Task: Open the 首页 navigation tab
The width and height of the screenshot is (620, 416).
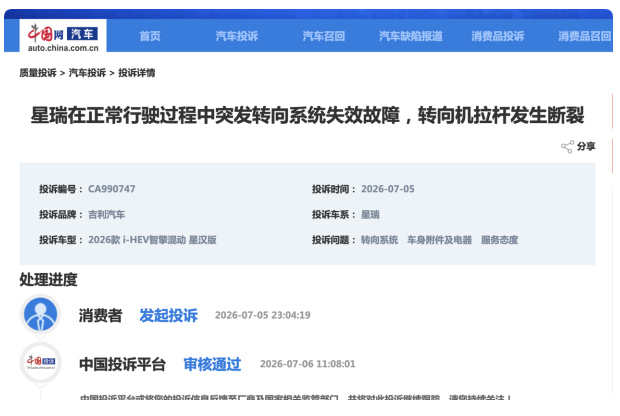Action: 150,36
